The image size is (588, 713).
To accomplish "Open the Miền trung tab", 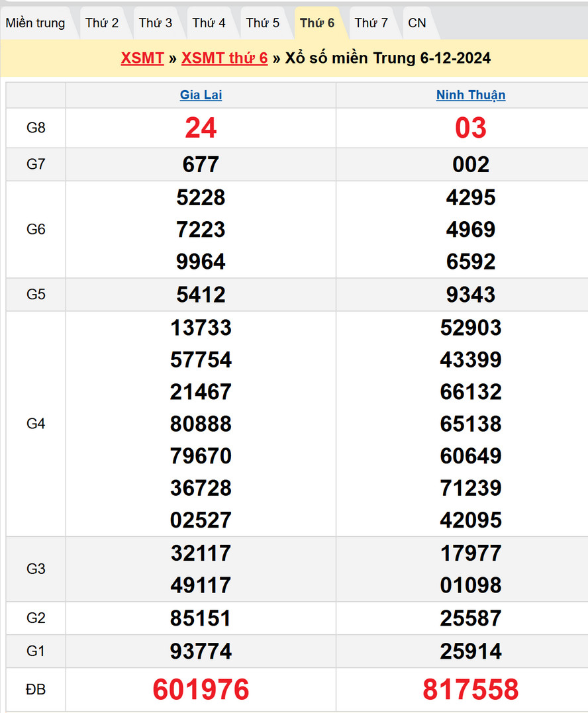I will click(36, 23).
